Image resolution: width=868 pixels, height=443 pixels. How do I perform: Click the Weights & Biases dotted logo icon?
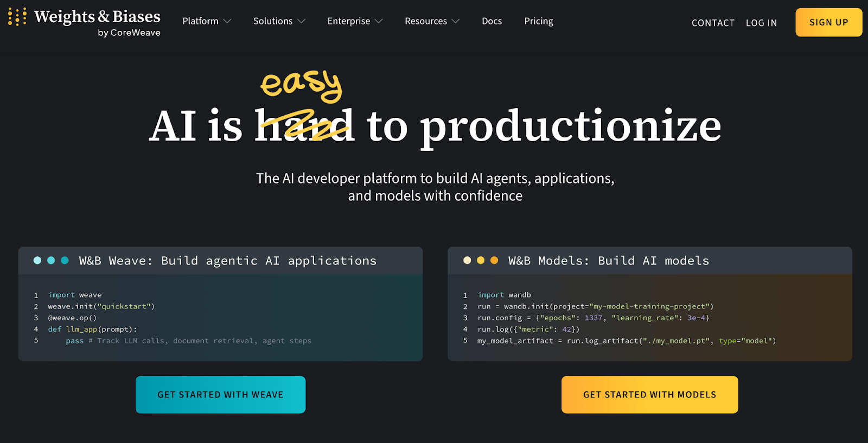pos(17,17)
